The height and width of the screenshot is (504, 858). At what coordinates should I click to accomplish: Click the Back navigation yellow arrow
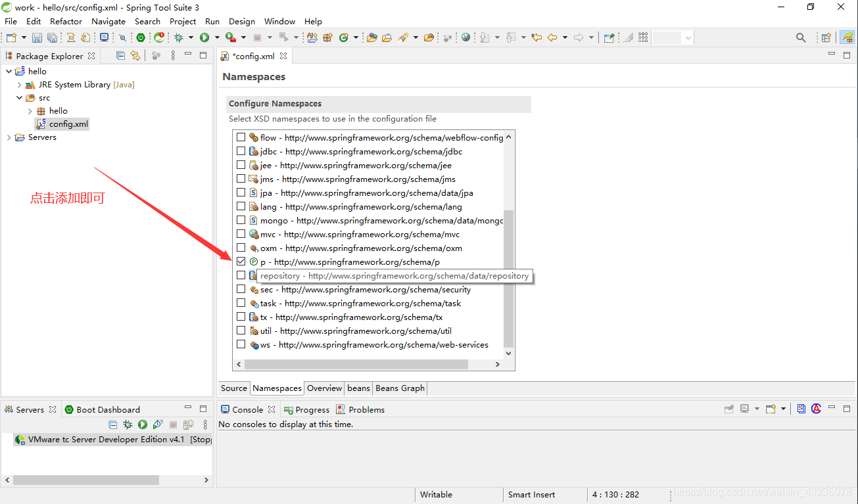pyautogui.click(x=552, y=37)
